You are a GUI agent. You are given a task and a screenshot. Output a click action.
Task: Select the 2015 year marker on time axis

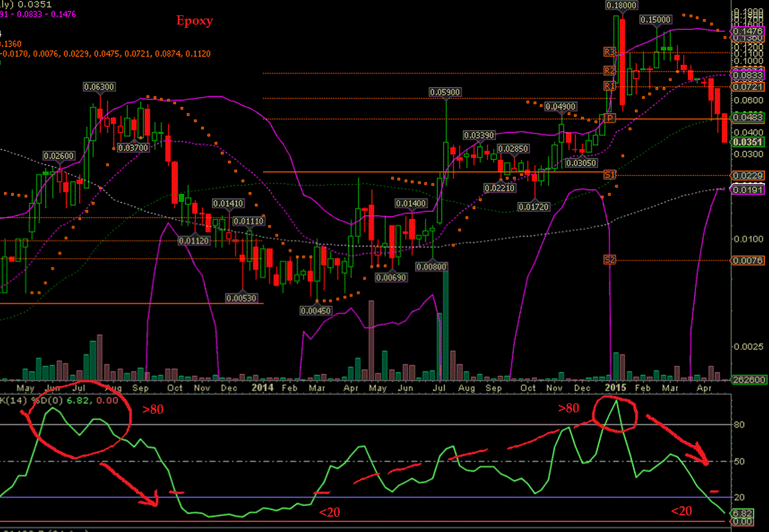click(615, 387)
